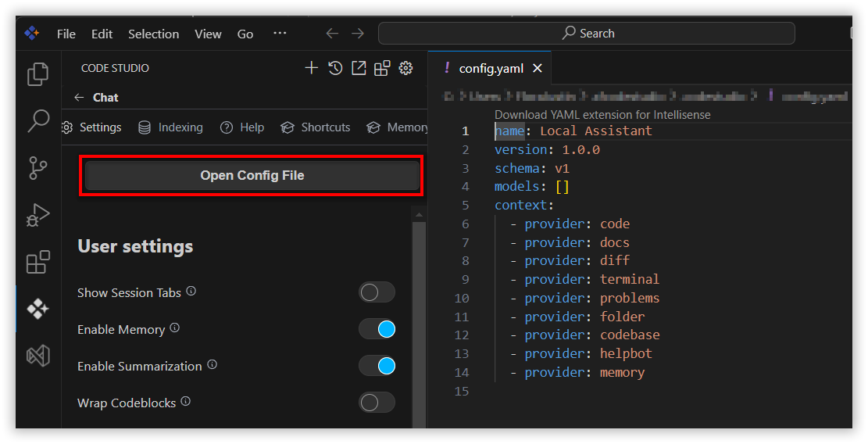Image resolution: width=868 pixels, height=444 pixels.
Task: Click provider value 'diff'
Action: [615, 261]
